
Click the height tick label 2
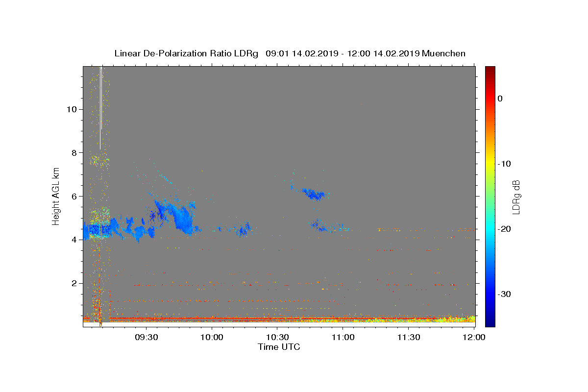pos(73,283)
